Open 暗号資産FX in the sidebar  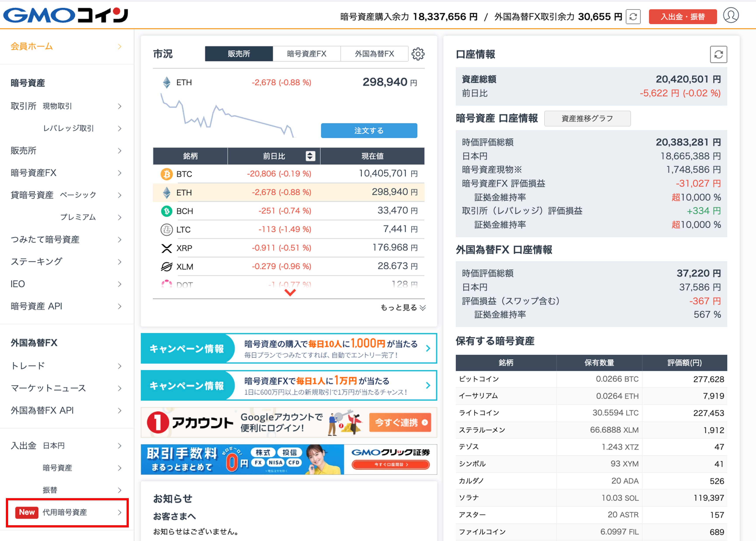(x=67, y=173)
